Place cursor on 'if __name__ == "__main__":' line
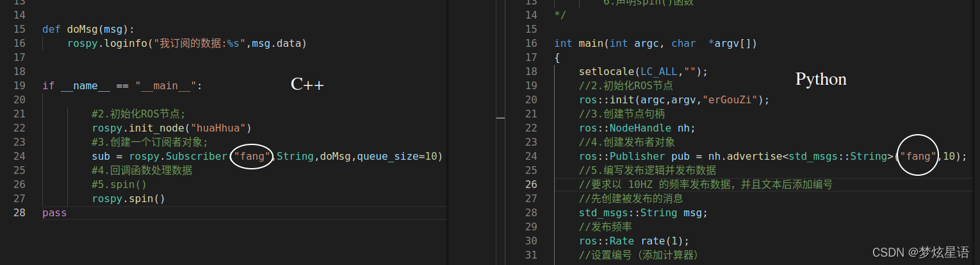This screenshot has height=265, width=980. [122, 85]
